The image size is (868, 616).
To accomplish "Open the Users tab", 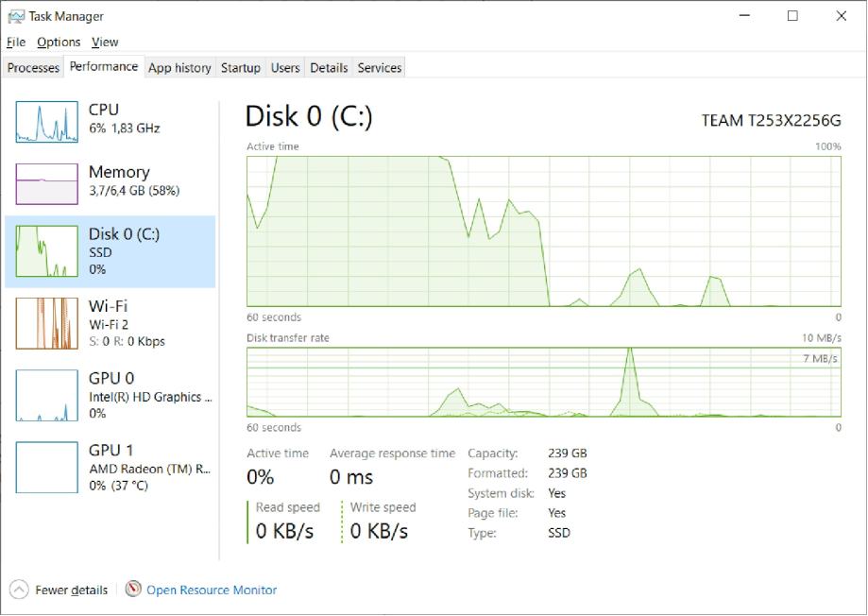I will tap(285, 68).
